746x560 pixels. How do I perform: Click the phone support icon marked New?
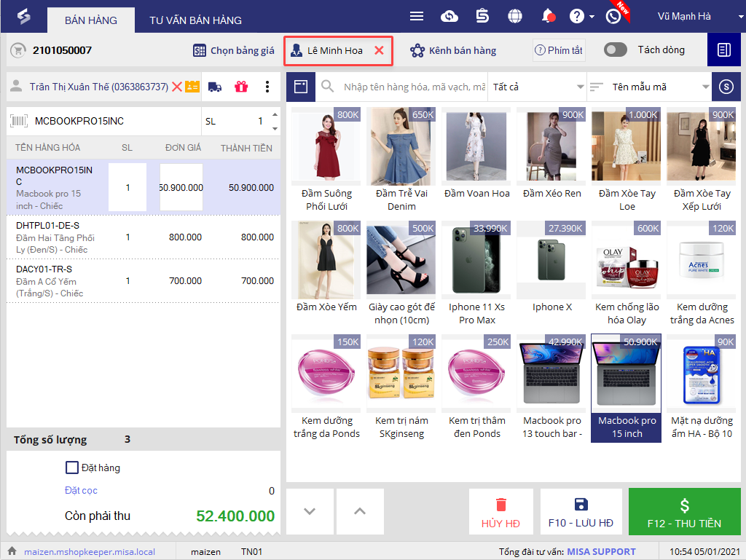tap(614, 16)
